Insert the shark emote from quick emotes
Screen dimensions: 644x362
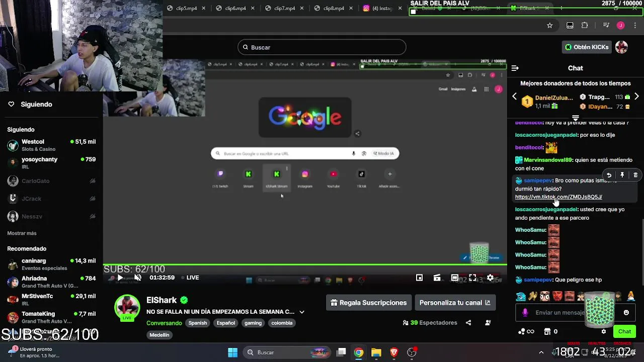point(521,296)
